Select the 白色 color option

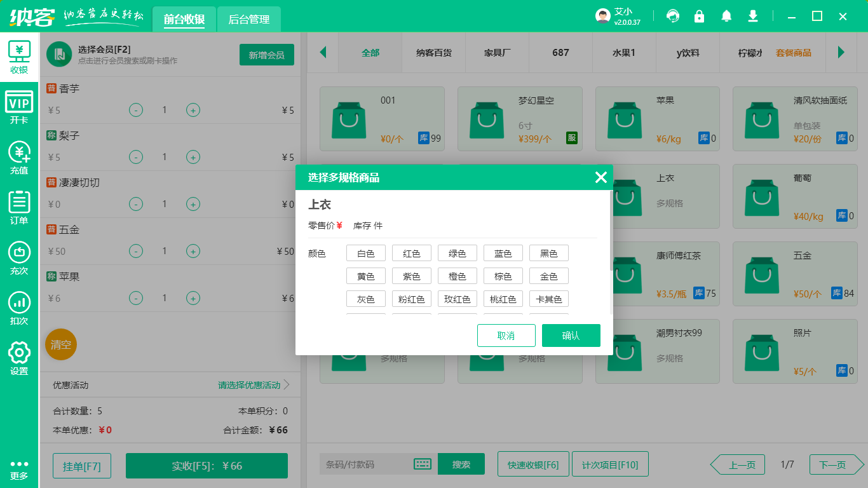point(366,254)
